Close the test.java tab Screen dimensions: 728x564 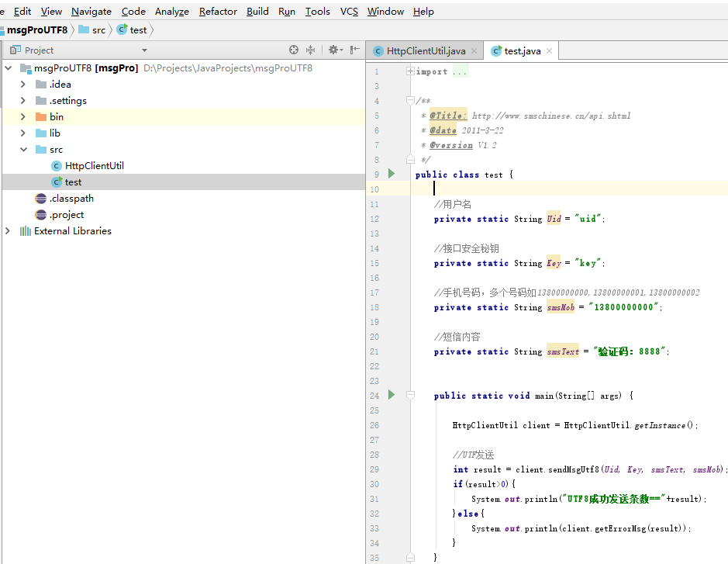pos(549,51)
